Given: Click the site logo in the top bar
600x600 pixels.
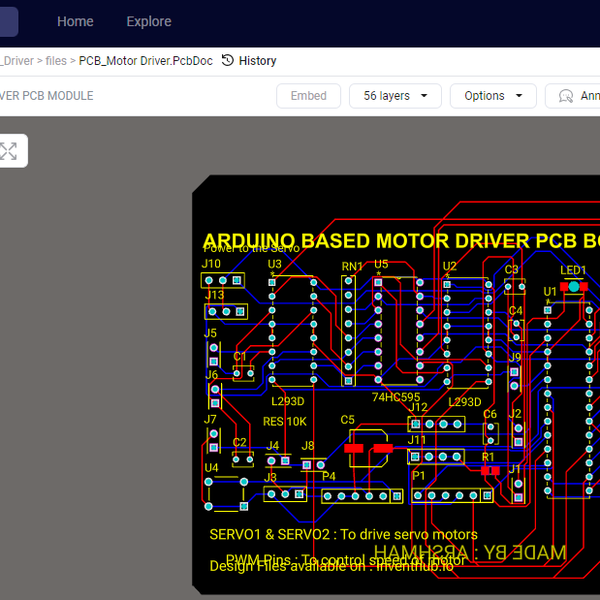Looking at the screenshot, I should 9,21.
